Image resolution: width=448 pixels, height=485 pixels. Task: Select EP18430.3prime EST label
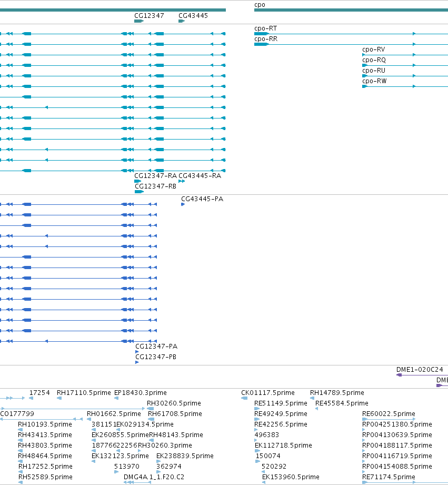[x=141, y=392]
